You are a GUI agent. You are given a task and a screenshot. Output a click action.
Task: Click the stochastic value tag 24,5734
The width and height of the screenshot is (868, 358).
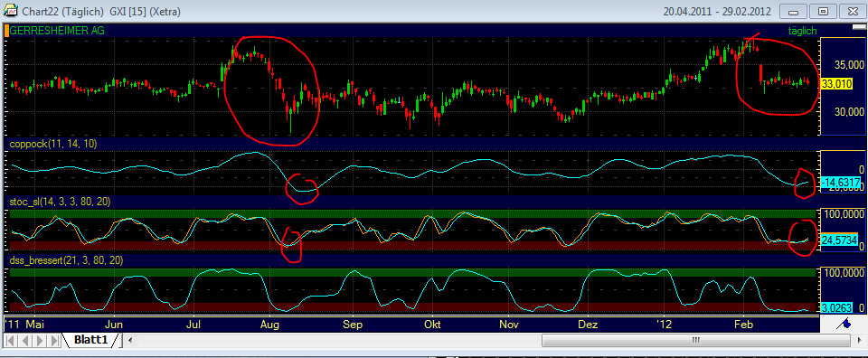pos(839,240)
